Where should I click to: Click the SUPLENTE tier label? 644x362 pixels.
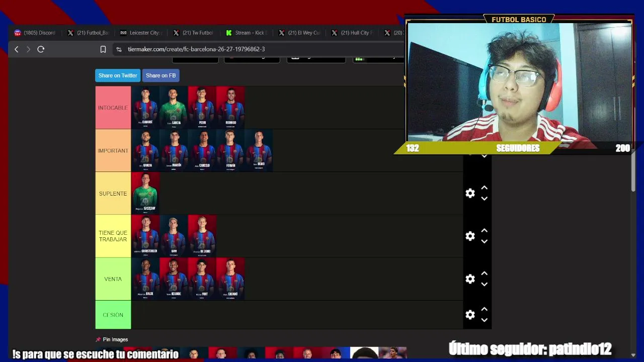point(113,194)
